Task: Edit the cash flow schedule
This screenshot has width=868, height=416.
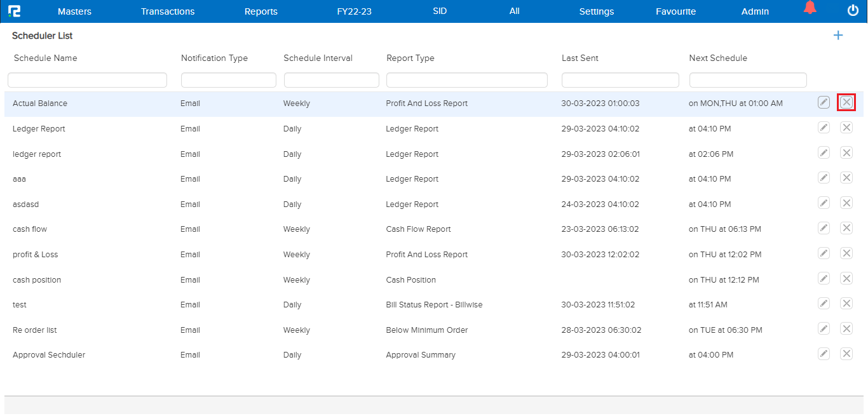Action: (824, 228)
